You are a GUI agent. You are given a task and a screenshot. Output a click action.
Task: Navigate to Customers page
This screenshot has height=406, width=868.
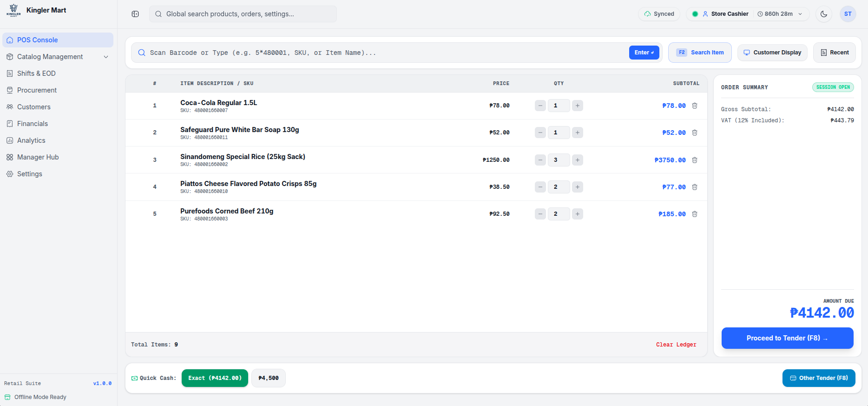pyautogui.click(x=58, y=107)
